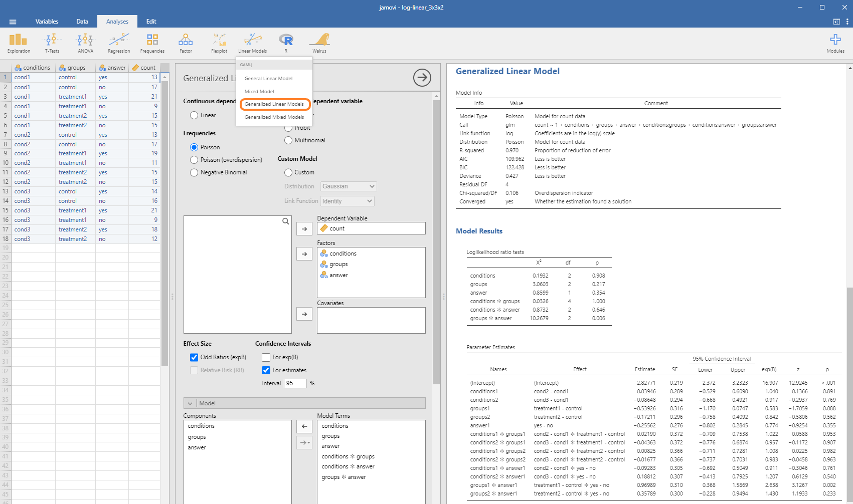
Task: Enable the For exp(B) confidence interval checkbox
Action: 266,357
